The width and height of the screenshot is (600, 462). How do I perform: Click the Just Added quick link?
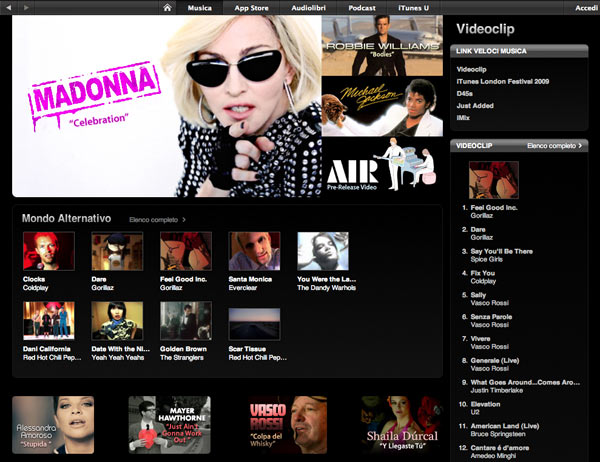475,105
